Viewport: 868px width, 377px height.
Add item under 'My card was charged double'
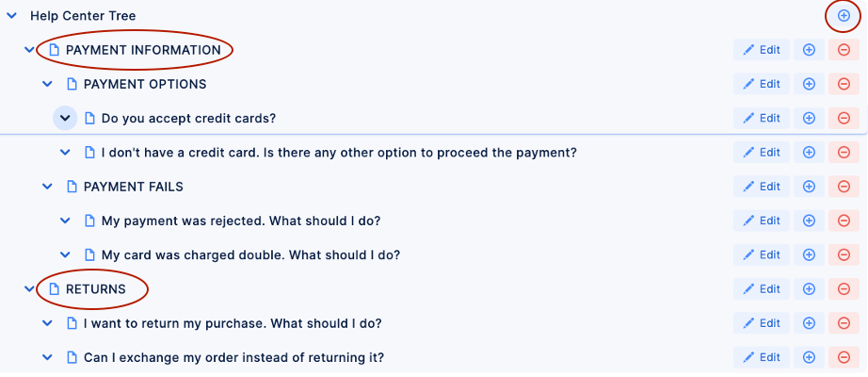pyautogui.click(x=809, y=254)
